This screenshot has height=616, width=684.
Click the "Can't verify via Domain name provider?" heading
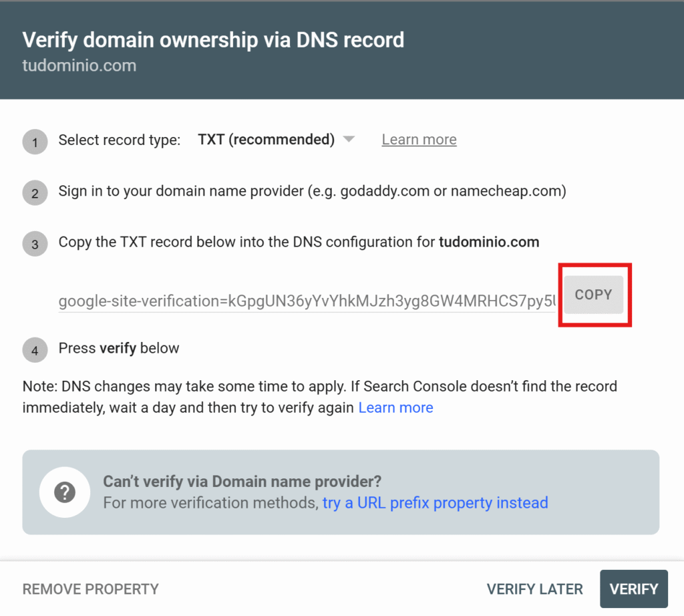point(242,481)
